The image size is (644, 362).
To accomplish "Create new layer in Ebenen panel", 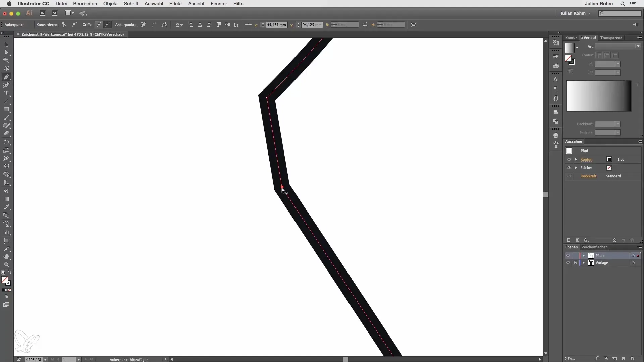I will (x=623, y=359).
